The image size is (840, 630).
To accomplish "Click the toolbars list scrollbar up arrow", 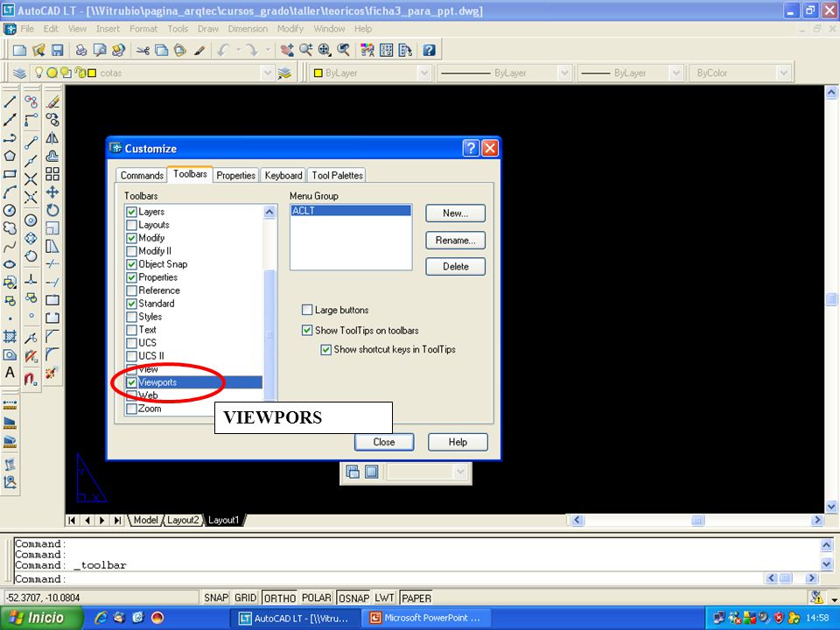I will [269, 212].
